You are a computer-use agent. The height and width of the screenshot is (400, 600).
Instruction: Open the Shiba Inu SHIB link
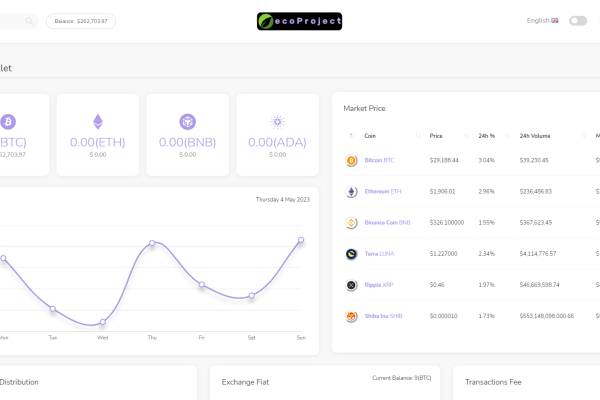click(x=383, y=316)
